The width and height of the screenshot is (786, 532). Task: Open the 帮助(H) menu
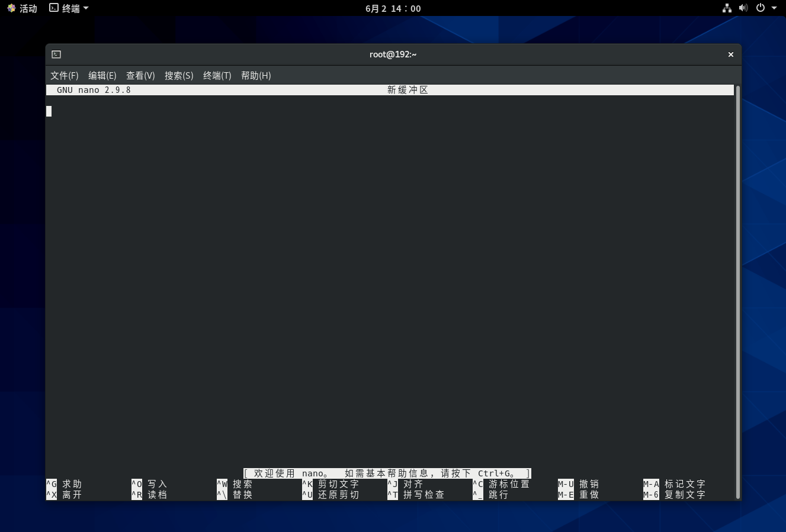click(256, 76)
